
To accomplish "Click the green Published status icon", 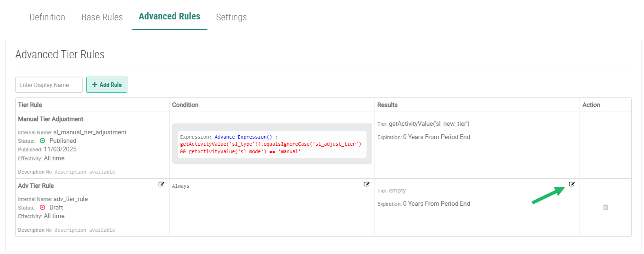I will tap(43, 141).
